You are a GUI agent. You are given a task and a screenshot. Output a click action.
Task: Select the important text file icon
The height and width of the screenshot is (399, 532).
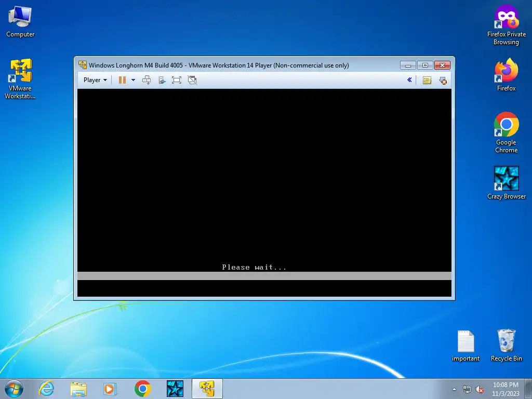(x=465, y=345)
